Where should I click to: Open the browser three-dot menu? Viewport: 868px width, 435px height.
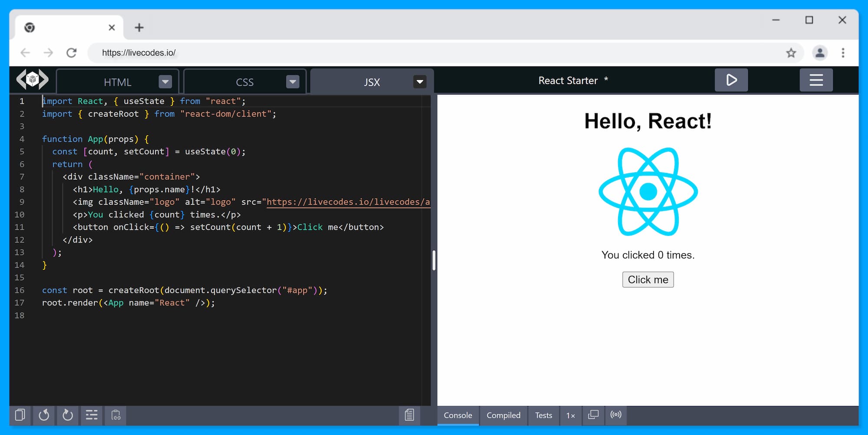pos(843,53)
